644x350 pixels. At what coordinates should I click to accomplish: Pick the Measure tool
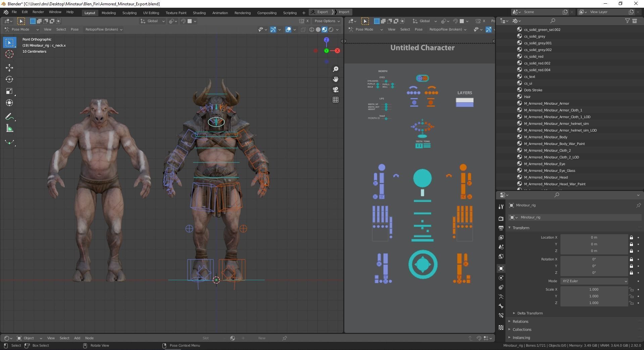click(x=9, y=129)
